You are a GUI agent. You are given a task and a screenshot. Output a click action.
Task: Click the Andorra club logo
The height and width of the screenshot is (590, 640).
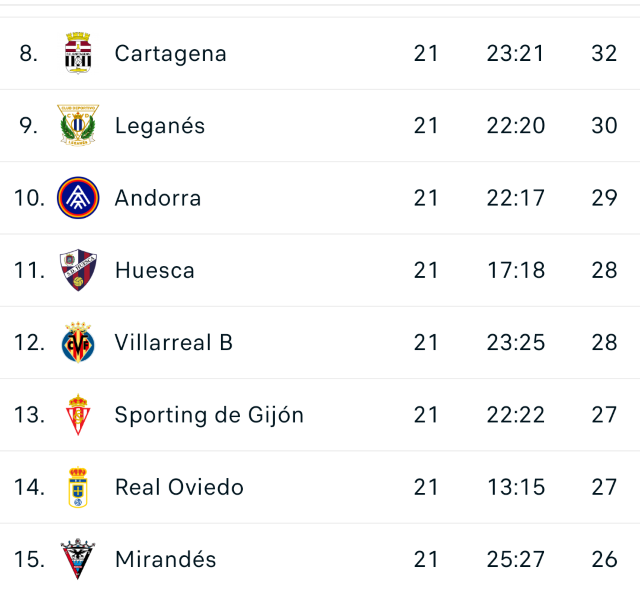78,198
